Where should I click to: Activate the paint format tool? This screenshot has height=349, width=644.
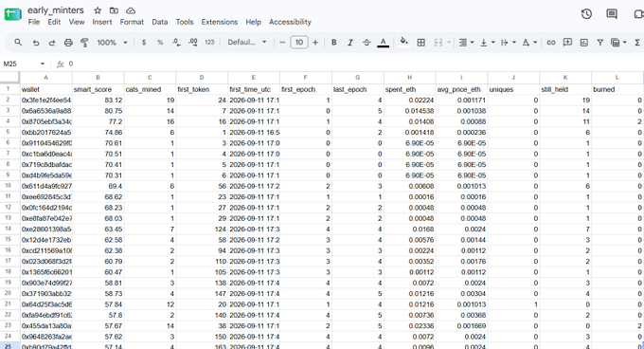pos(84,43)
